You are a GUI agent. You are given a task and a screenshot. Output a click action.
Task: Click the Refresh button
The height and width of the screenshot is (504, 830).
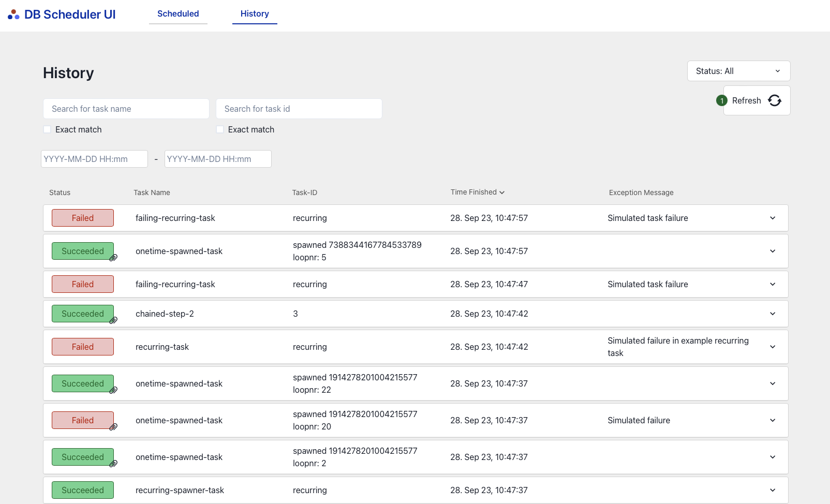[757, 100]
